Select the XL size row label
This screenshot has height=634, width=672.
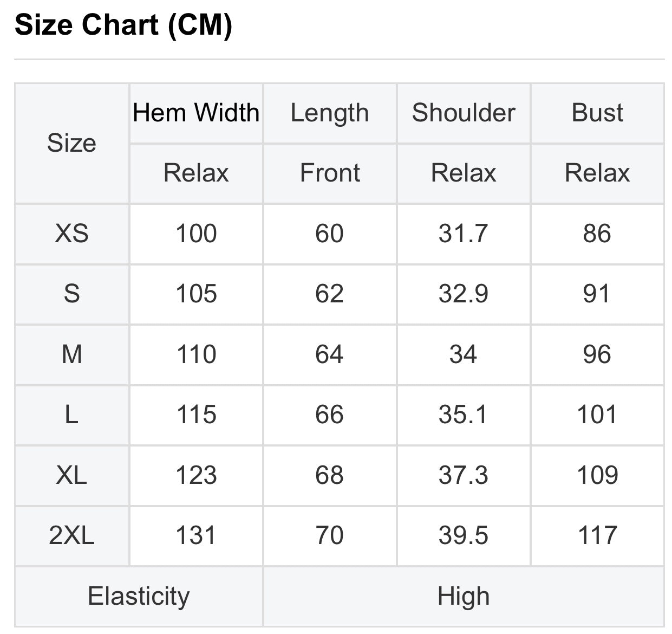(x=71, y=475)
